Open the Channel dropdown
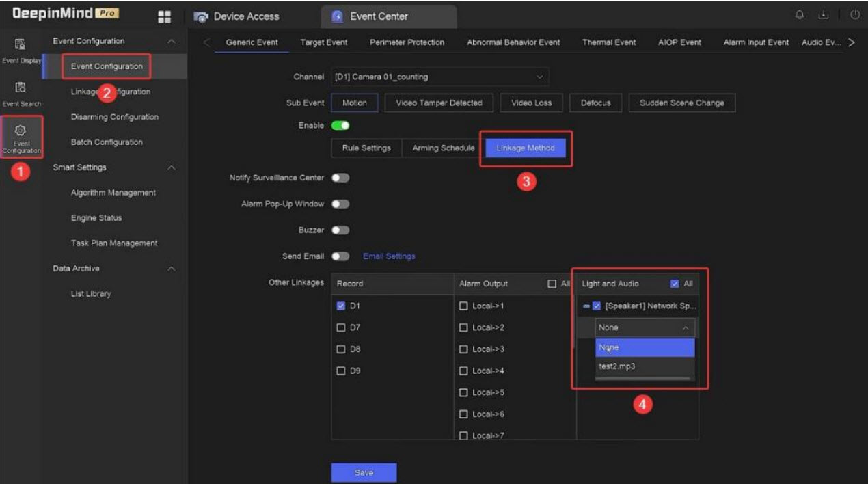Viewport: 868px width, 484px height. pos(439,77)
